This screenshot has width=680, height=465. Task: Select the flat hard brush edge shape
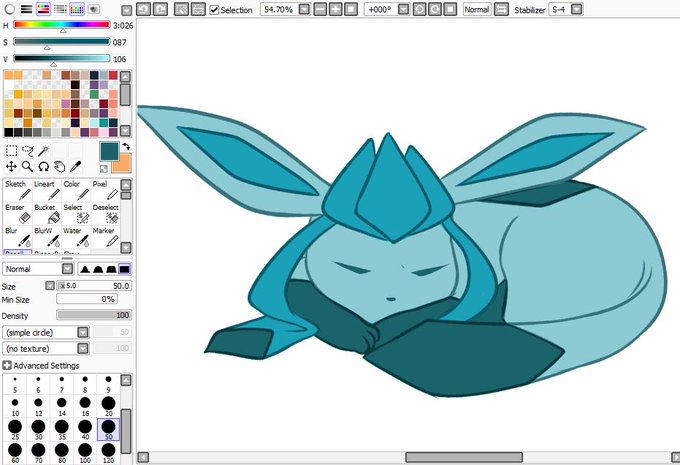[x=124, y=269]
